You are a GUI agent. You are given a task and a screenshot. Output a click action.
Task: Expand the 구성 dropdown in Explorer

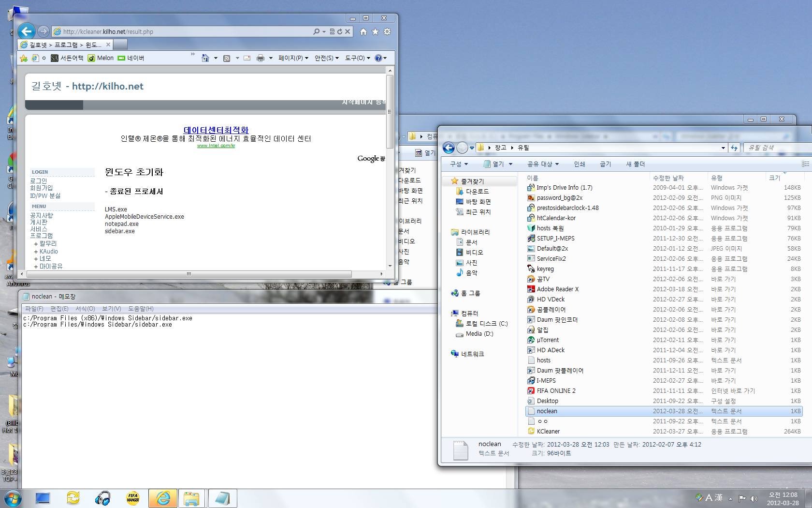pyautogui.click(x=459, y=164)
